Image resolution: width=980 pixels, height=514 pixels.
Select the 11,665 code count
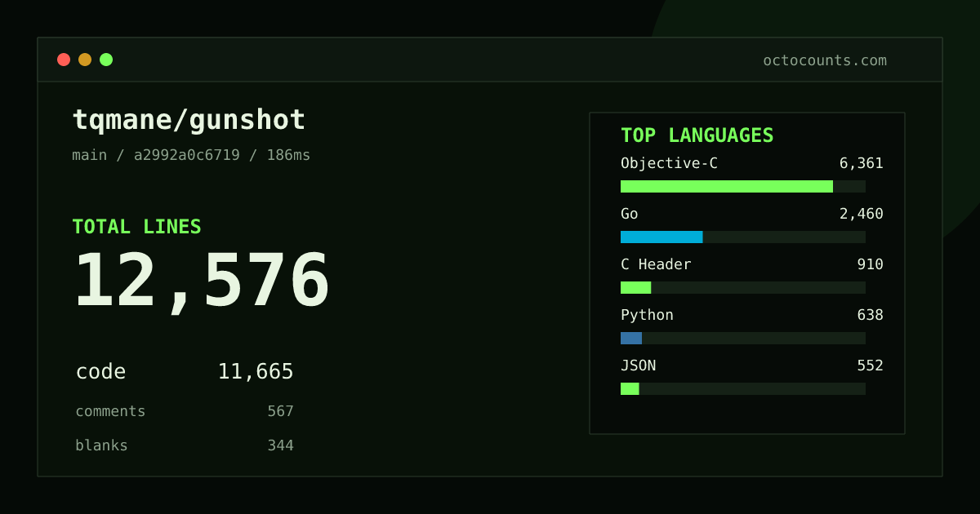(x=256, y=372)
